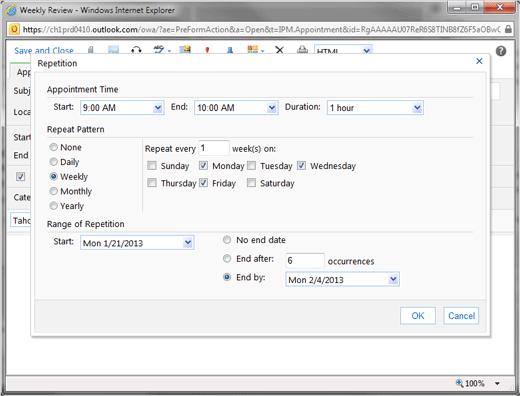The height and width of the screenshot is (396, 520).
Task: Click the Internet Explorer title bar icon
Action: coord(11,10)
